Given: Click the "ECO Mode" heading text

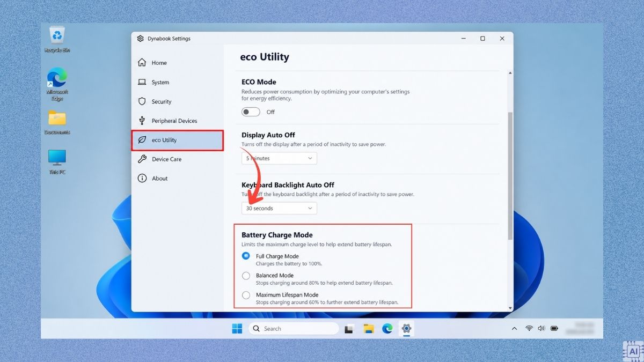Looking at the screenshot, I should (x=259, y=82).
